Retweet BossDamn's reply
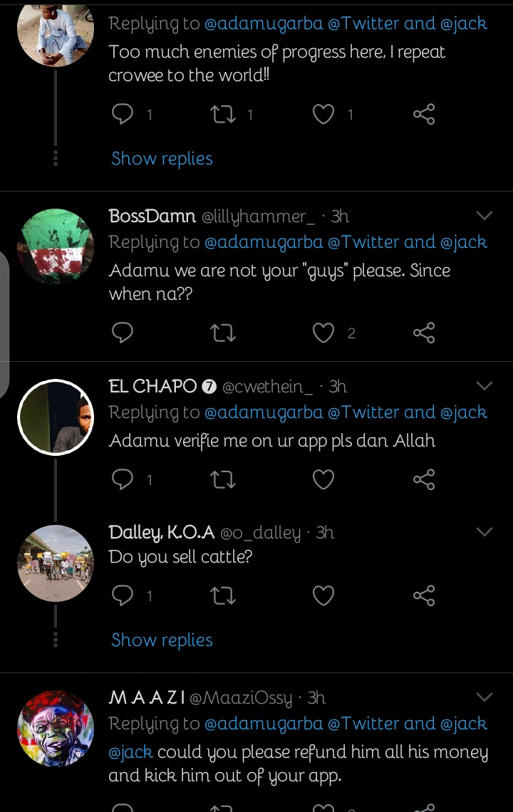The width and height of the screenshot is (513, 812). [x=224, y=333]
